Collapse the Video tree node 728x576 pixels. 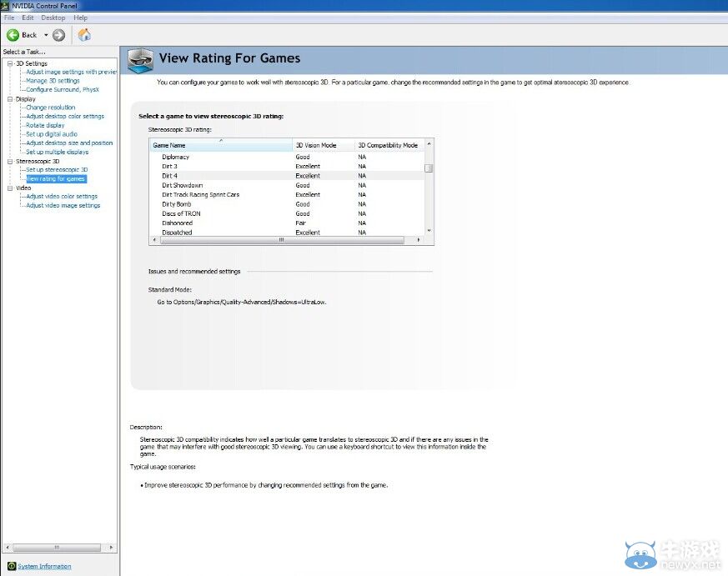(10, 188)
